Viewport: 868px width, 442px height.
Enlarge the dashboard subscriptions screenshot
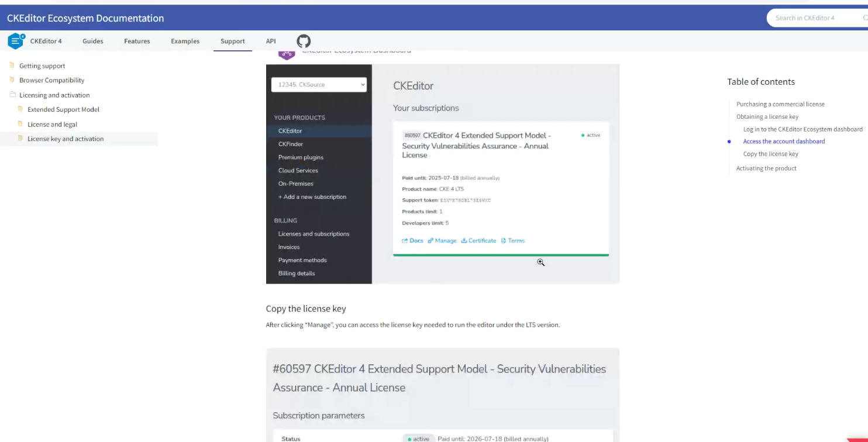click(x=442, y=174)
